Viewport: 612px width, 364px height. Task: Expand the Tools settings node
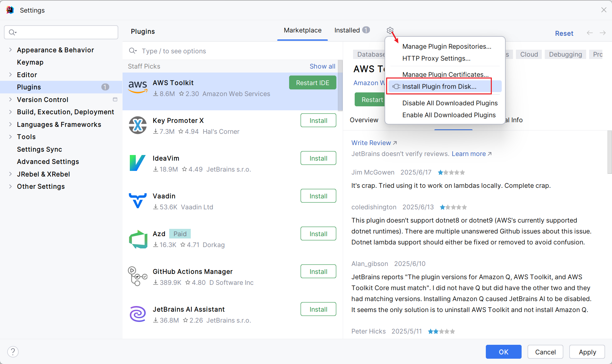point(10,136)
